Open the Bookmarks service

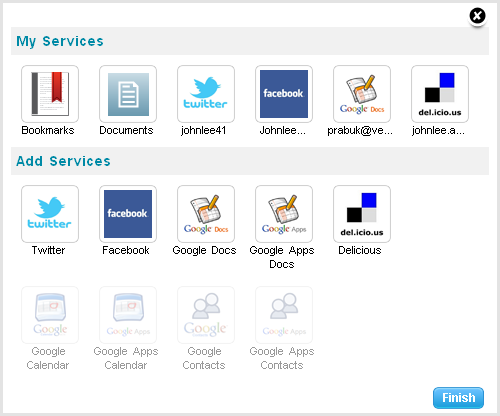point(50,94)
